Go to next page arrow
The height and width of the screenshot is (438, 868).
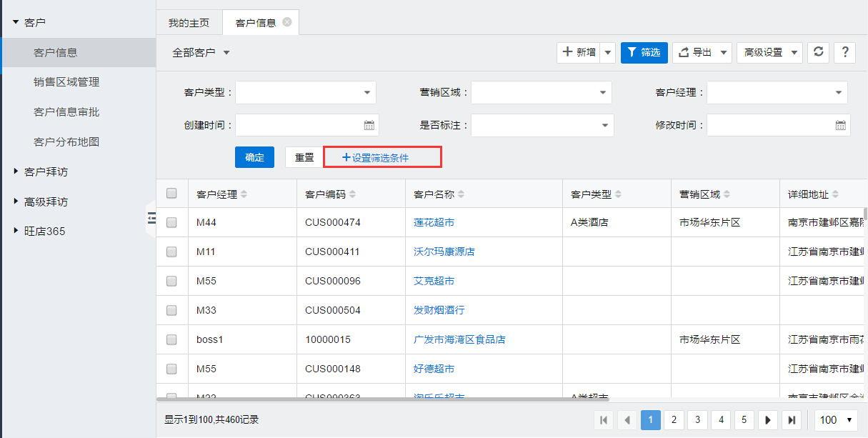tap(767, 420)
